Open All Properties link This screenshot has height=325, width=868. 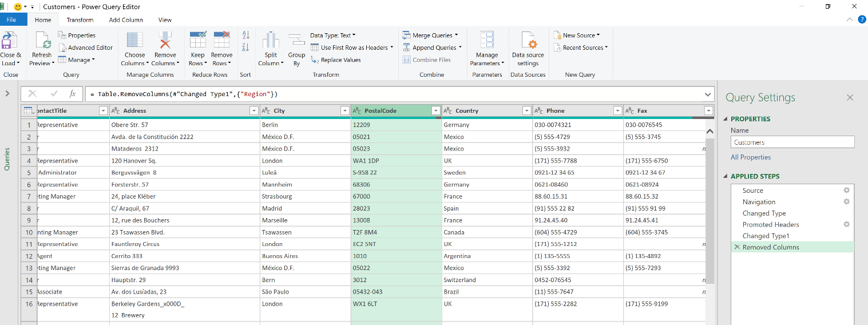click(x=751, y=157)
